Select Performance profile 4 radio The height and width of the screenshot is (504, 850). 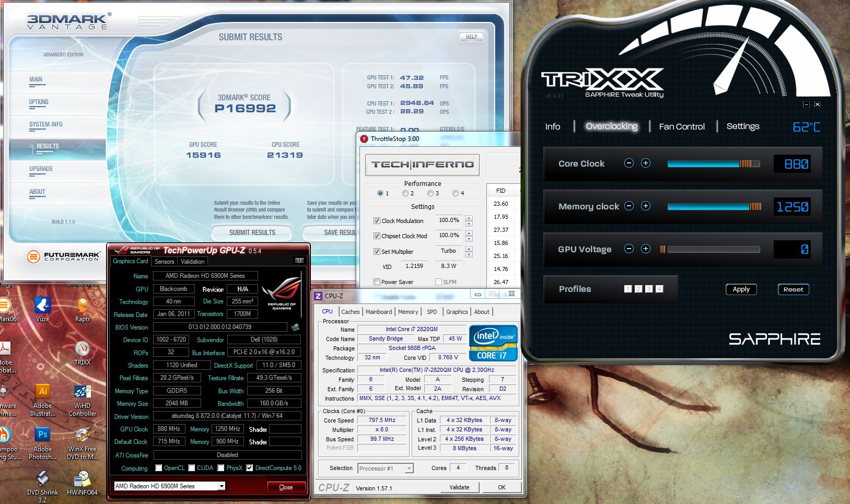pyautogui.click(x=456, y=193)
